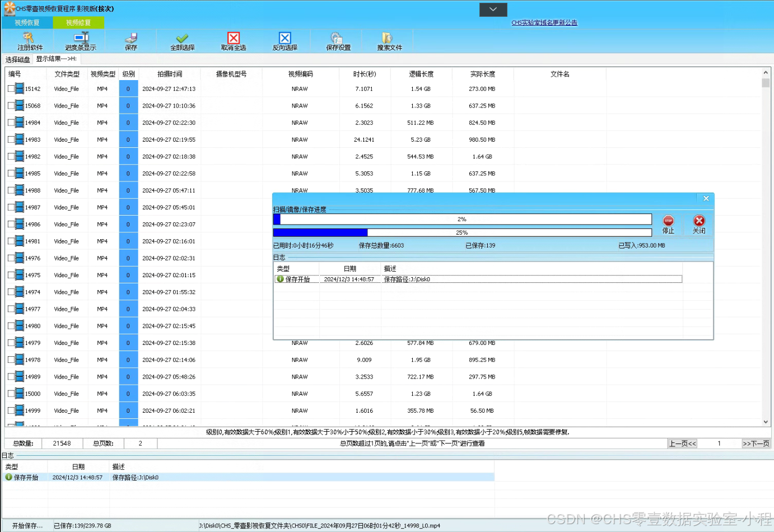Click the 24.1241 duration cell
This screenshot has width=774, height=532.
point(364,139)
